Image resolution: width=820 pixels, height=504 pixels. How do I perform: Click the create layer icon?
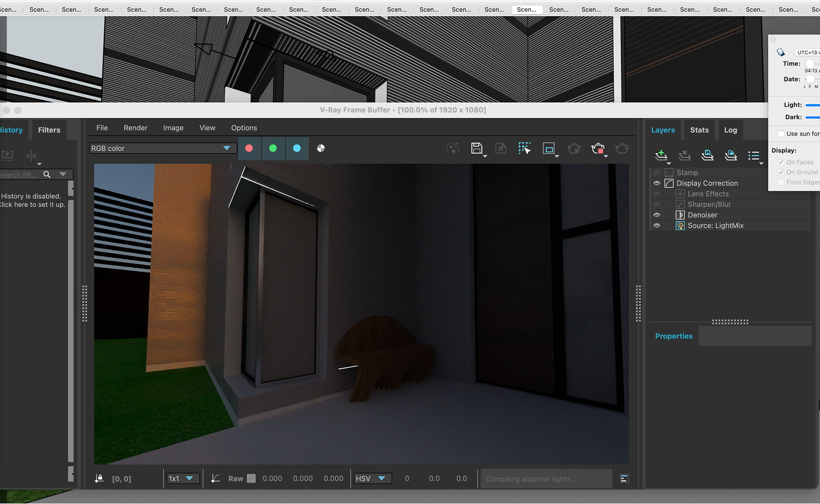point(661,155)
